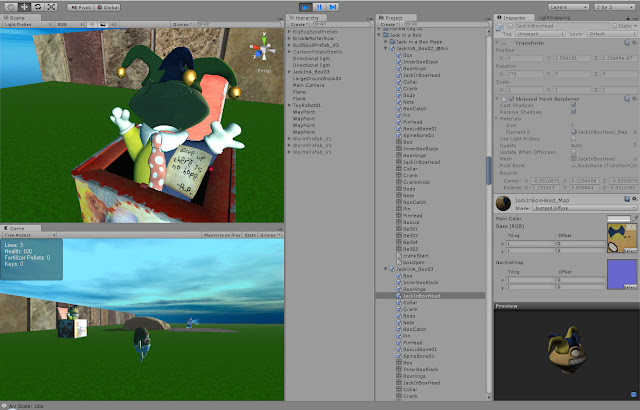Switch to the Inspector tab
The width and height of the screenshot is (640, 410).
[x=514, y=18]
